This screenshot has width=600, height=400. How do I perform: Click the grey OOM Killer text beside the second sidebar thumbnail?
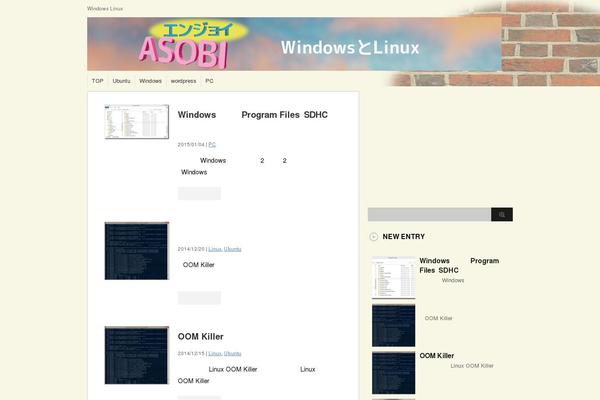[x=439, y=318]
